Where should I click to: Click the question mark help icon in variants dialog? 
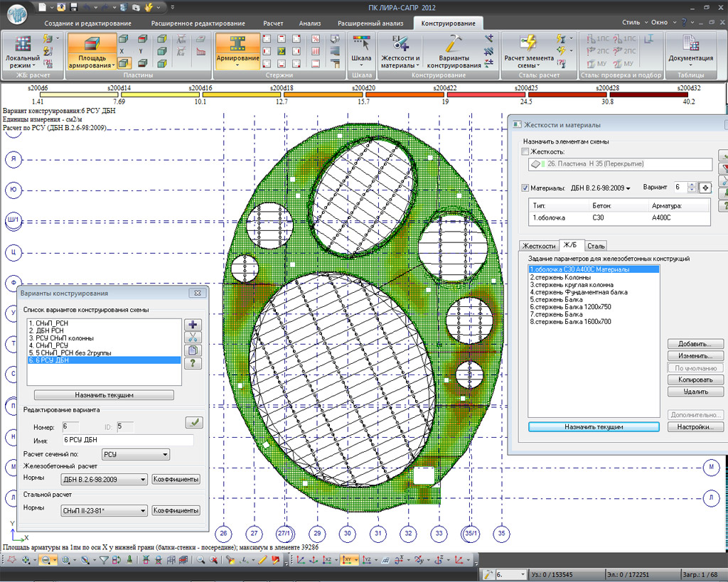point(193,363)
